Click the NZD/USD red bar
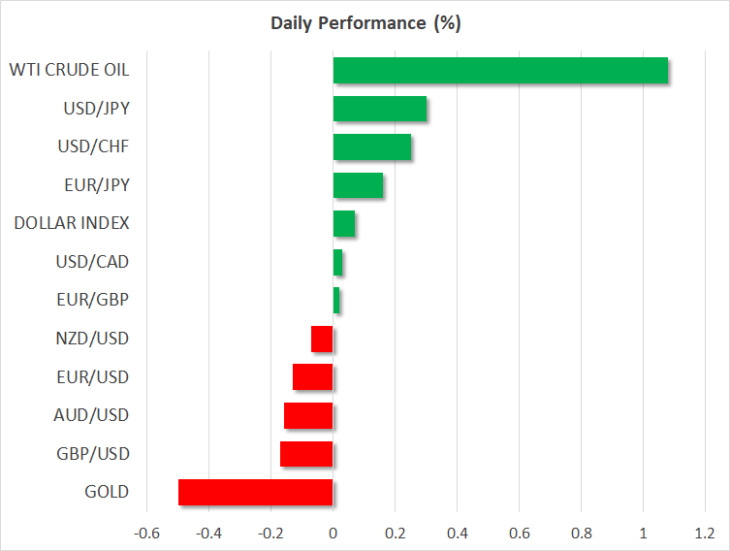This screenshot has width=730, height=551. tap(322, 339)
